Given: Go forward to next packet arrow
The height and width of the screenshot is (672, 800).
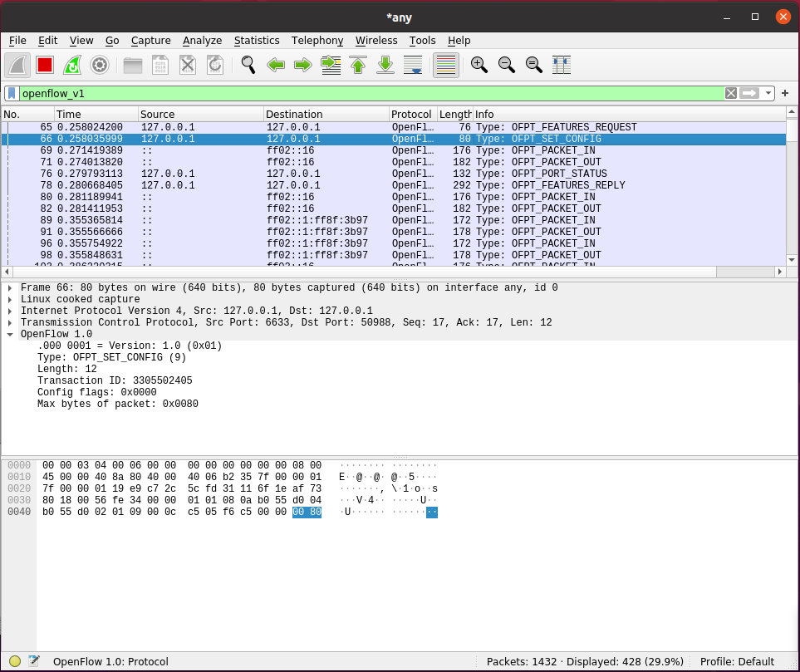Looking at the screenshot, I should 303,66.
